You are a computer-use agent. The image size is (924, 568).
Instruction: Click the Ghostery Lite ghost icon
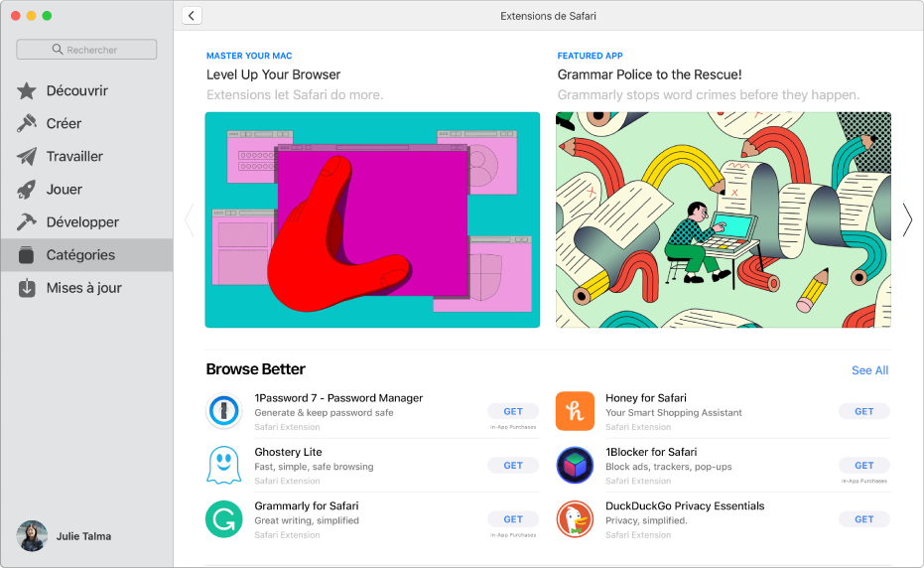(224, 465)
